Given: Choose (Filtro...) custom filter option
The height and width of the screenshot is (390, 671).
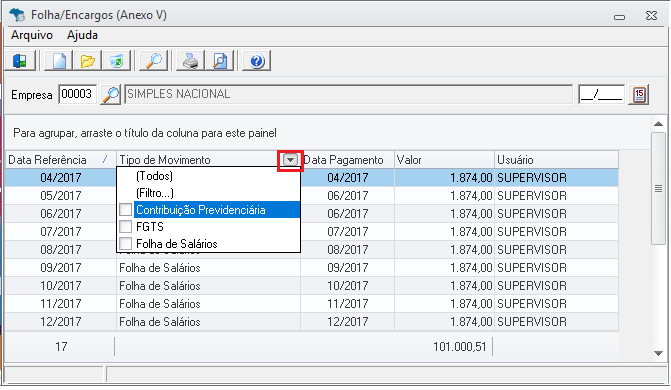Looking at the screenshot, I should pos(155,193).
